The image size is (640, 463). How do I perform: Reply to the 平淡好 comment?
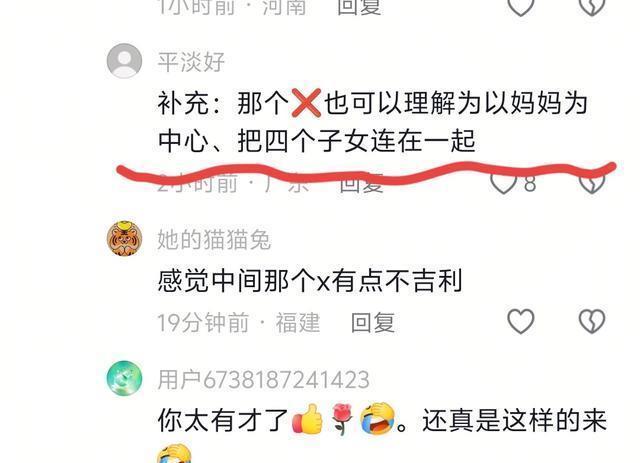click(362, 183)
